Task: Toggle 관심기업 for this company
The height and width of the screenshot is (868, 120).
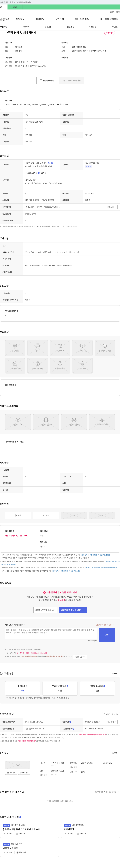Action: pos(11,773)
